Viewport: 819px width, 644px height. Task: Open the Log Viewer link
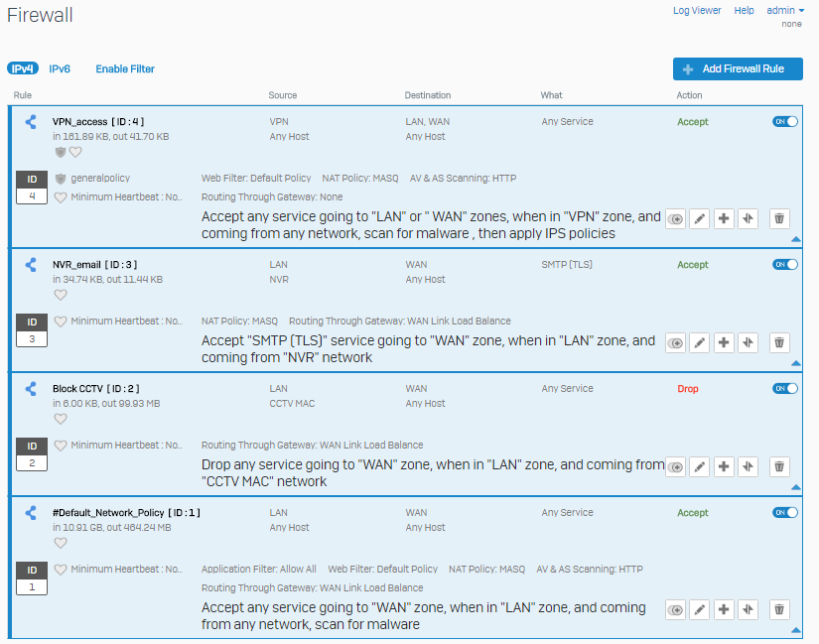(x=697, y=11)
